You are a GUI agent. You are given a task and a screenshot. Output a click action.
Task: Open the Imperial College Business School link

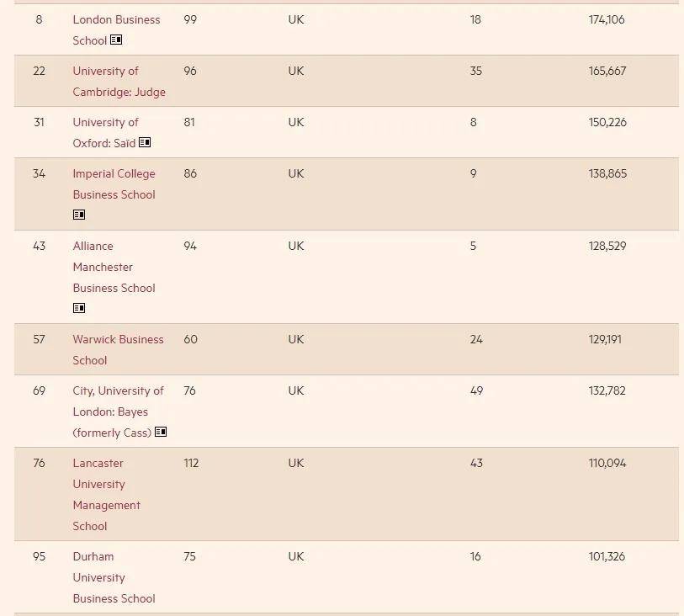(114, 183)
